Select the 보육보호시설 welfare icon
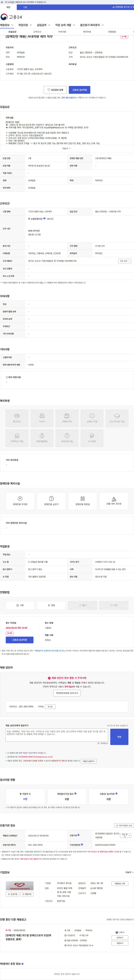 [x=67, y=438]
